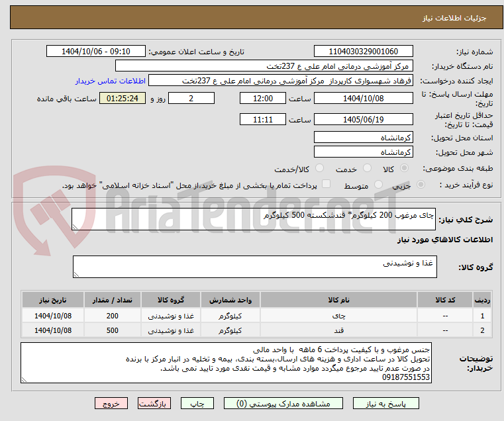This screenshot has width=504, height=421.
Task: Click the تاریخ نیاز column header
Action: click(53, 300)
